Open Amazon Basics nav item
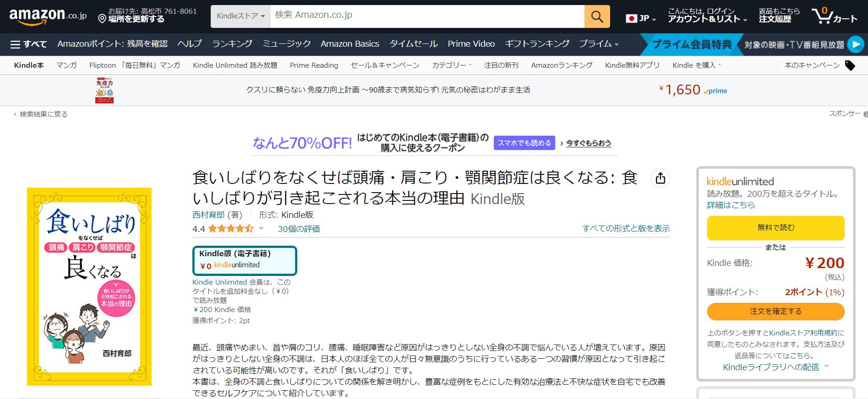The width and height of the screenshot is (868, 399). tap(350, 44)
